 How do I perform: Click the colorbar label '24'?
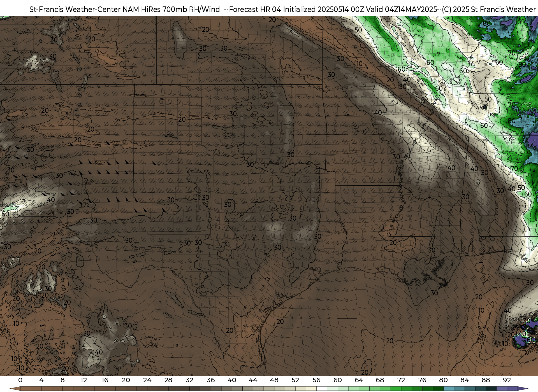click(147, 380)
